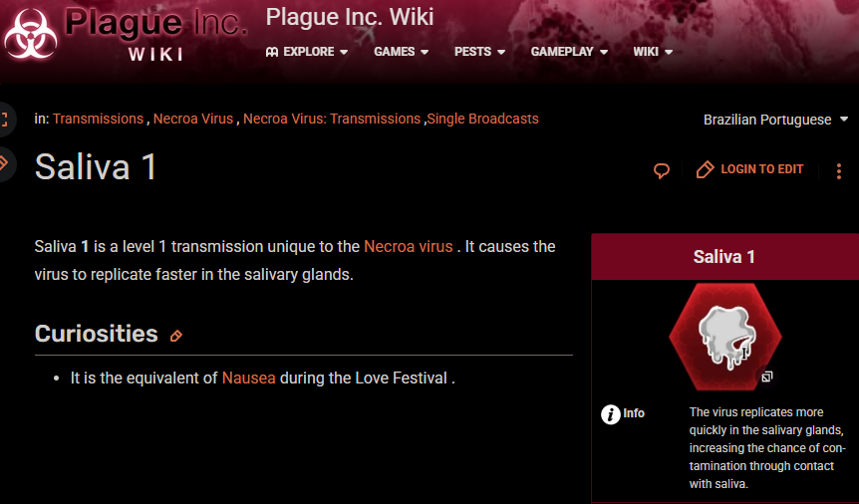The width and height of the screenshot is (859, 504).
Task: Click the expand icon below the hexagon image
Action: [x=767, y=377]
